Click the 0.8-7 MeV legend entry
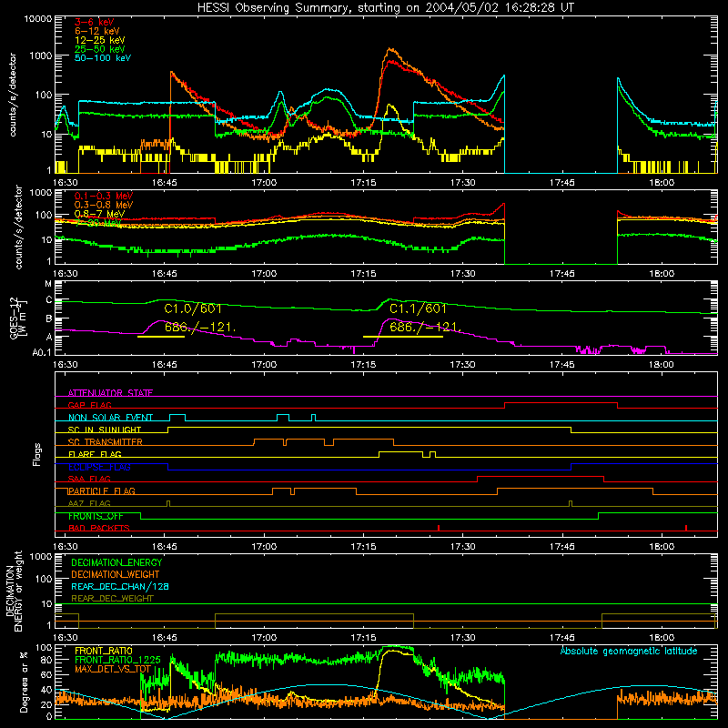 99,214
